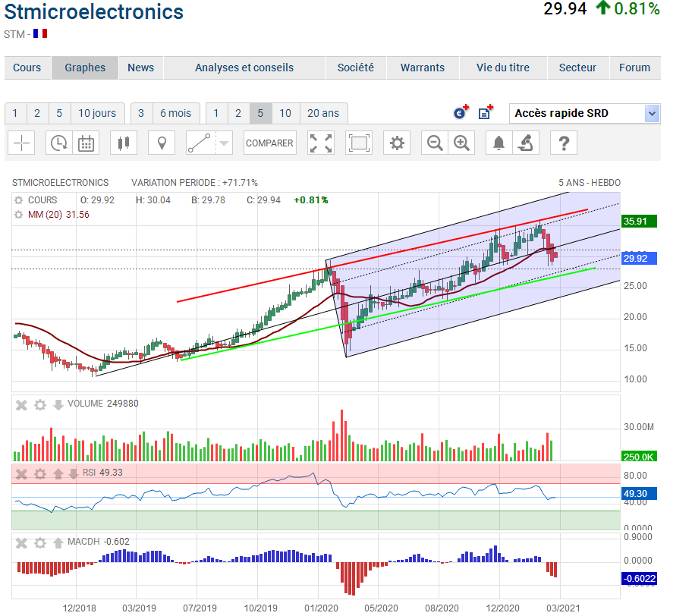The image size is (692, 616).
Task: Open the Secteur tab
Action: pyautogui.click(x=577, y=68)
